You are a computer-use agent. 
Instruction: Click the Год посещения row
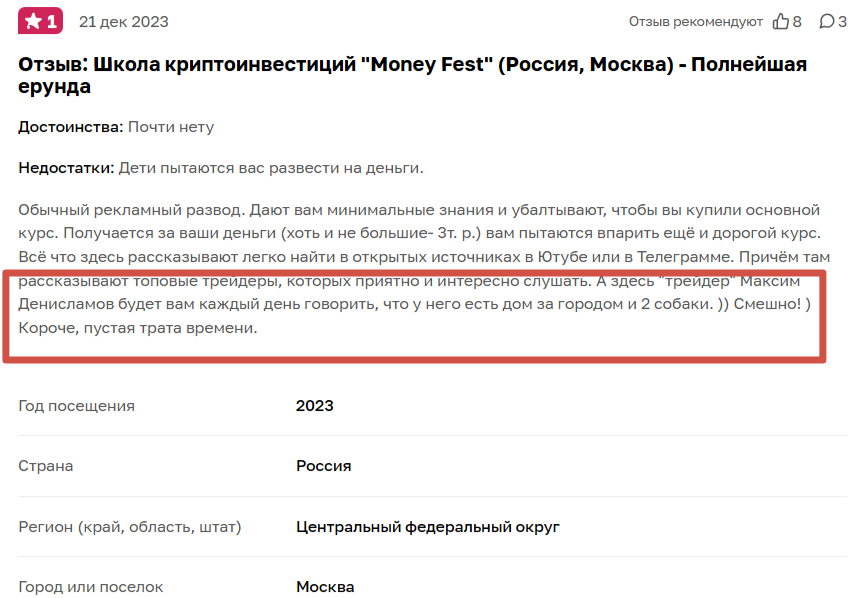tap(75, 404)
